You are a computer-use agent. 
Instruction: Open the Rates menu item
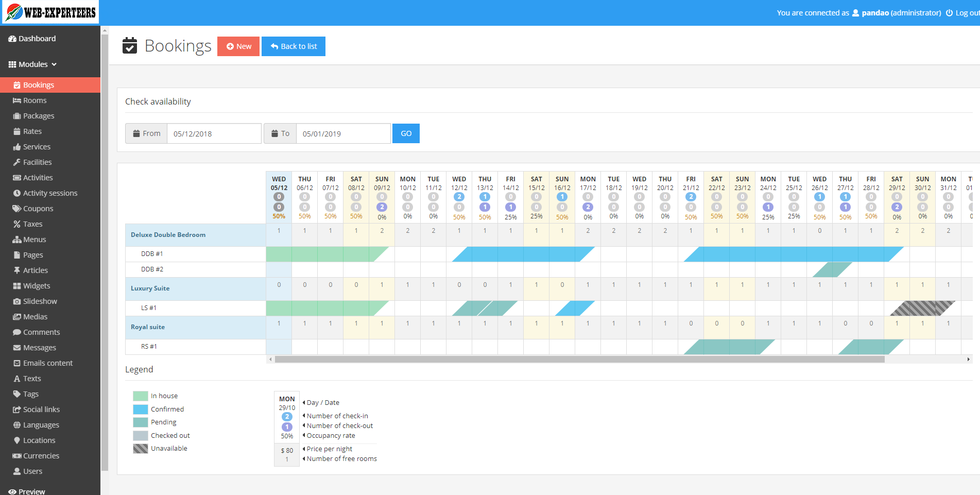tap(32, 131)
